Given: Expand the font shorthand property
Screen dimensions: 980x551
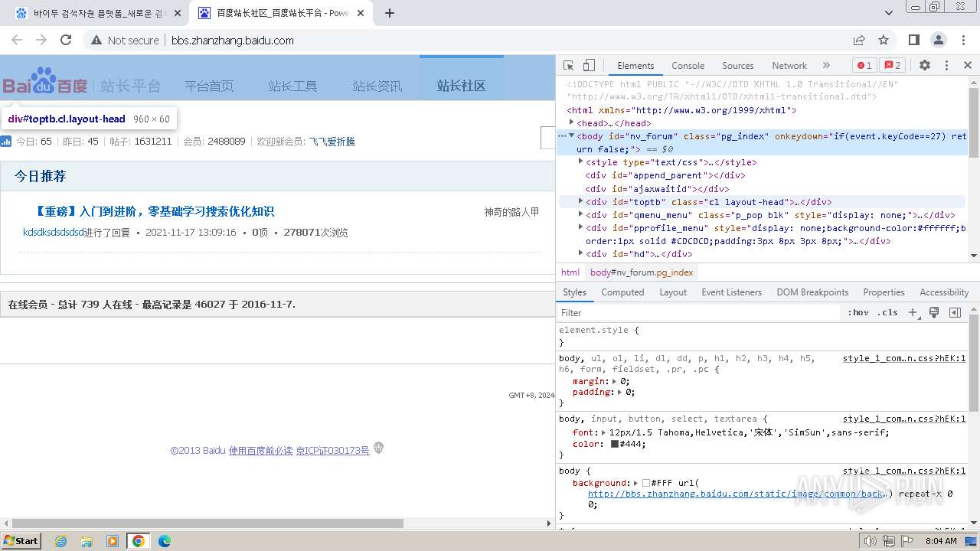Looking at the screenshot, I should click(x=604, y=432).
